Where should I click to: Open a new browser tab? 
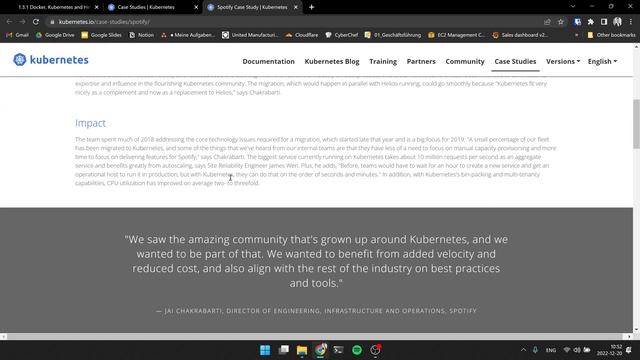tap(311, 7)
